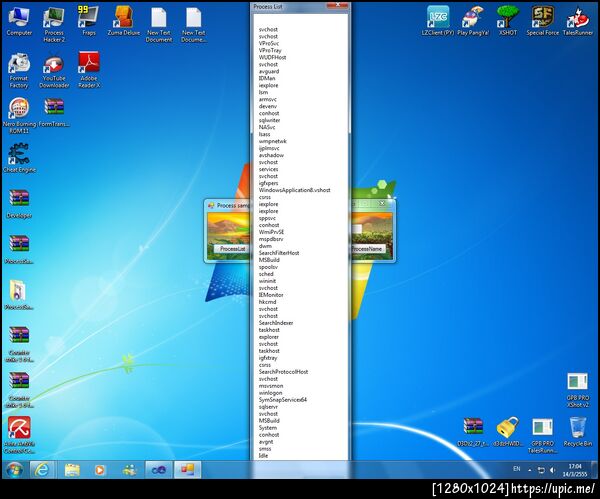The image size is (600, 499).
Task: Click the Recycle Bin icon
Action: 578,432
